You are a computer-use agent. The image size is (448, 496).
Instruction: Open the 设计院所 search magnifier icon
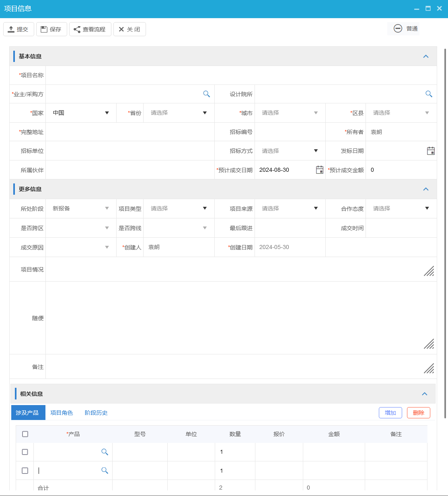[429, 94]
